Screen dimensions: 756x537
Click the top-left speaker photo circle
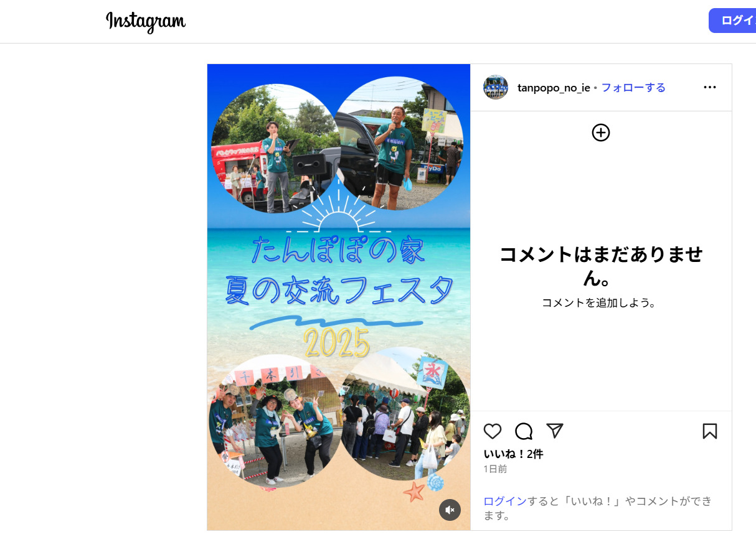pos(275,148)
